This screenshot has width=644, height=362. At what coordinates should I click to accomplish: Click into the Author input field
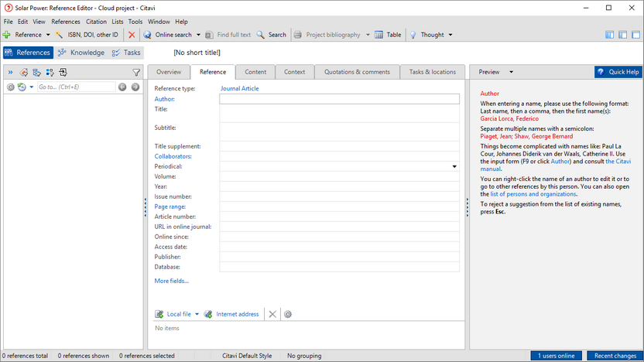click(x=339, y=99)
